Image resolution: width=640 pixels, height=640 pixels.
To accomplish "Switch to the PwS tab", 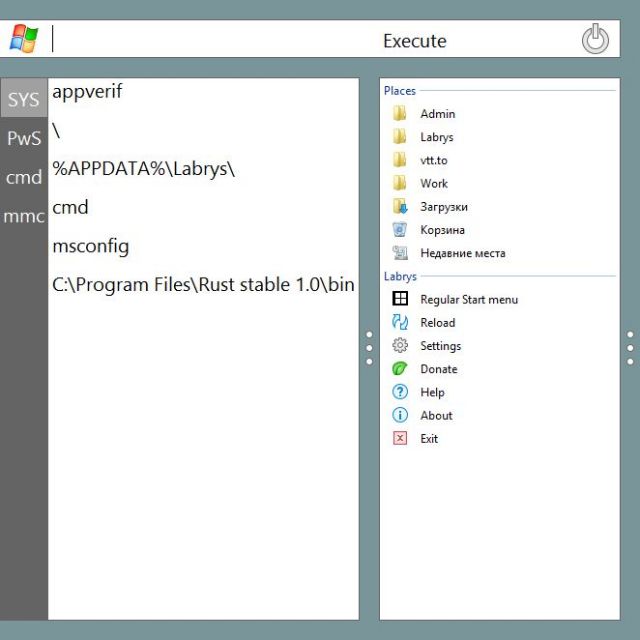I will click(x=23, y=139).
